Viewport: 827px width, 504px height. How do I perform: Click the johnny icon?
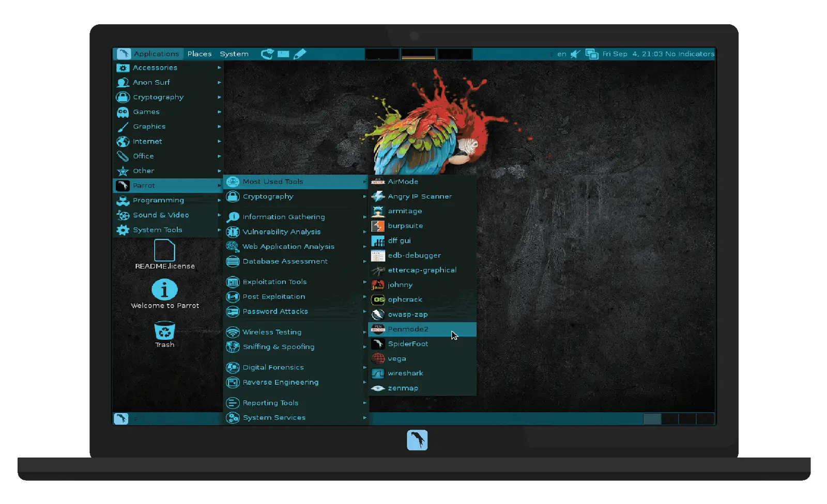tap(378, 285)
